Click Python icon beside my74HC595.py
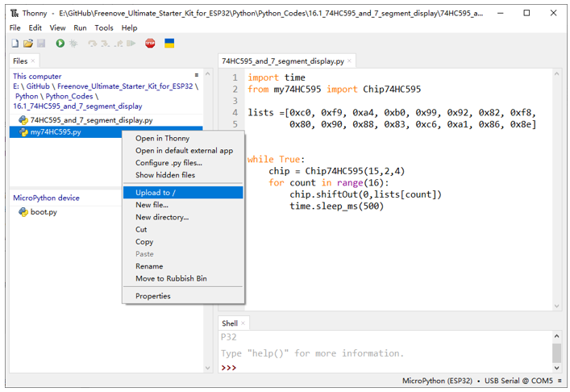This screenshot has height=392, width=570. click(x=23, y=132)
